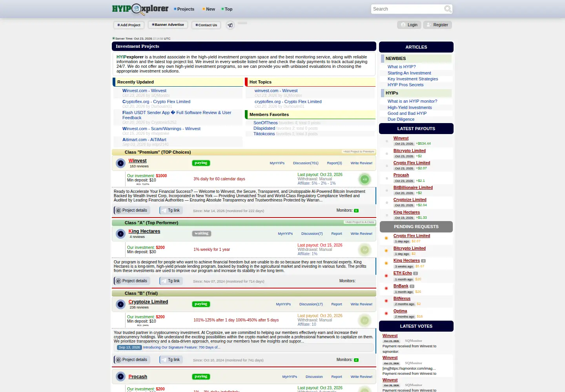Screen dimensions: 565x392
Task: Click the Winvest monitors count badge
Action: tap(356, 211)
